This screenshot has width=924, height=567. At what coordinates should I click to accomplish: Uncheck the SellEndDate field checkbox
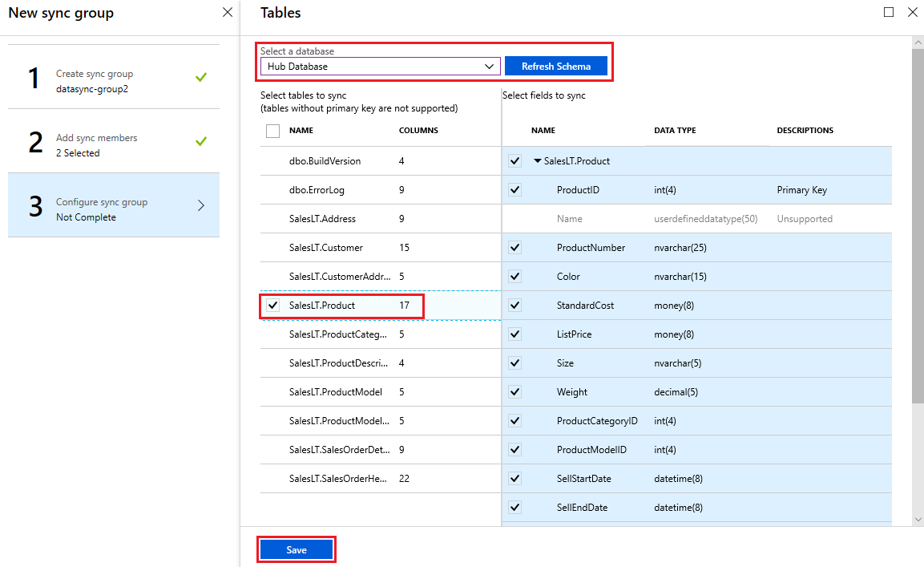click(x=514, y=508)
